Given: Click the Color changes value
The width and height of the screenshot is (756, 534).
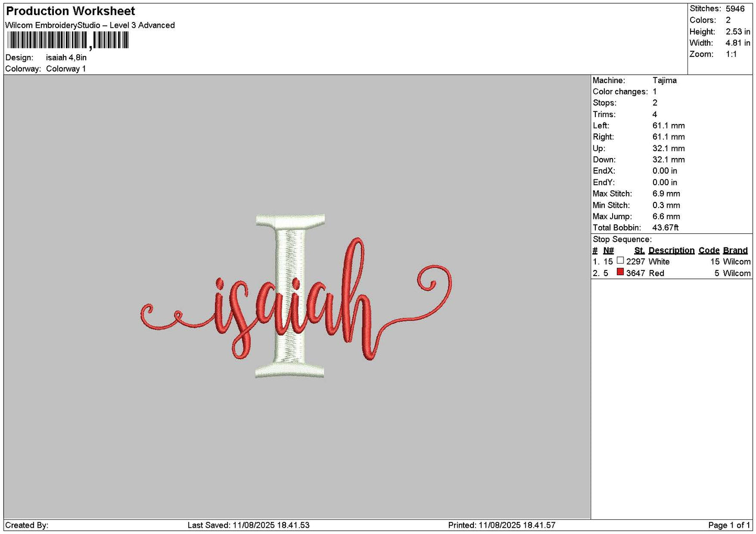Looking at the screenshot, I should pos(655,92).
